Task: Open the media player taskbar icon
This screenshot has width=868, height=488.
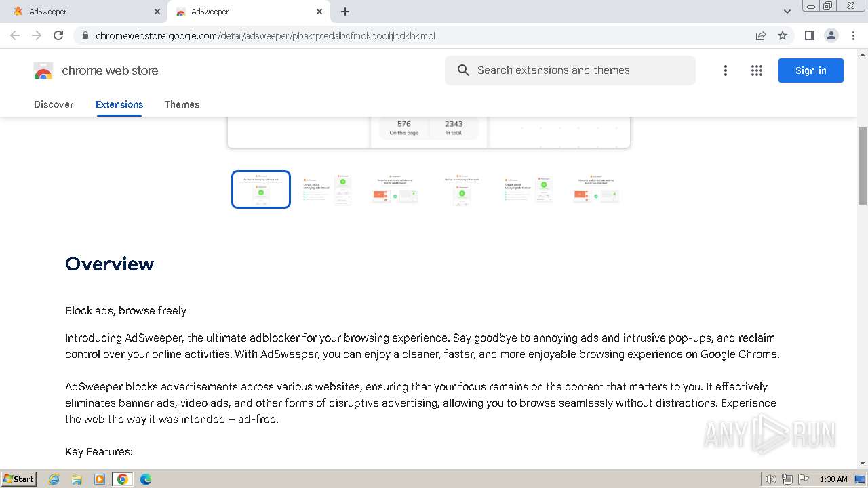Action: click(x=100, y=479)
